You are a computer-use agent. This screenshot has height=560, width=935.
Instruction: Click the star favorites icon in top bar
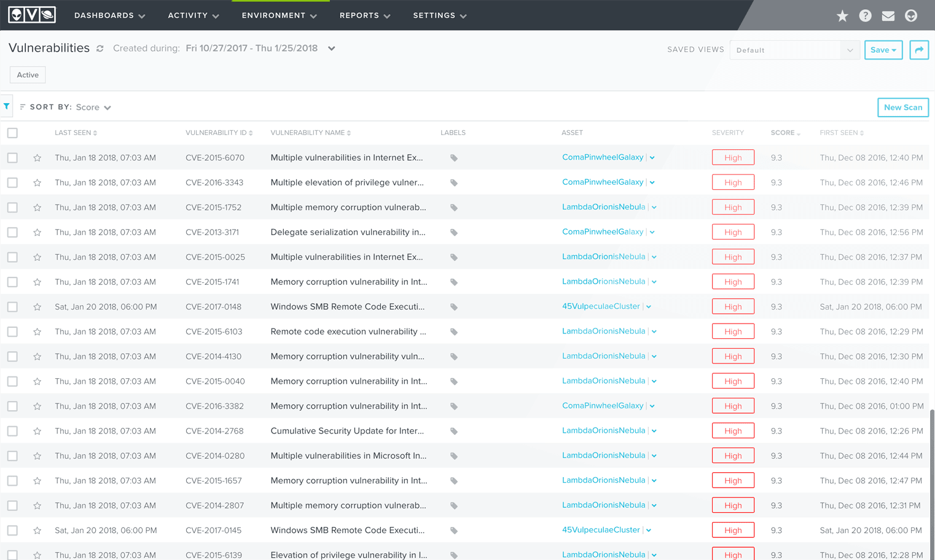[x=842, y=15]
